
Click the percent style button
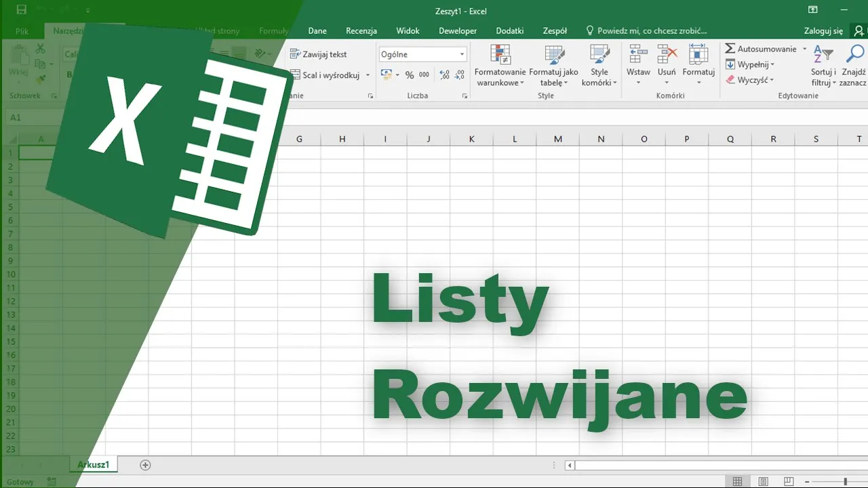(x=410, y=75)
